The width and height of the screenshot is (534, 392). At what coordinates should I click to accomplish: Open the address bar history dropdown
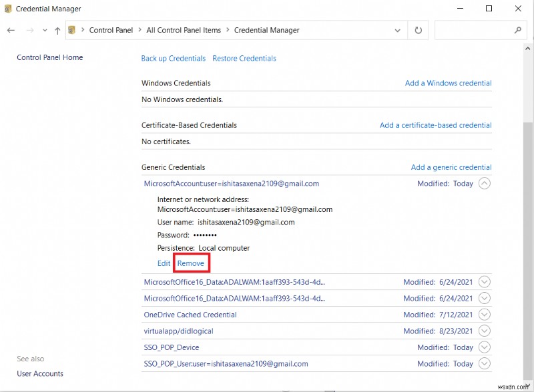pos(397,30)
